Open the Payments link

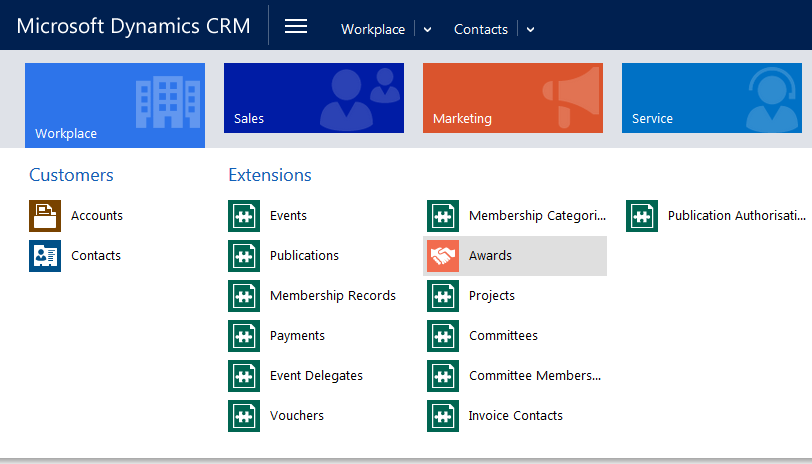297,336
